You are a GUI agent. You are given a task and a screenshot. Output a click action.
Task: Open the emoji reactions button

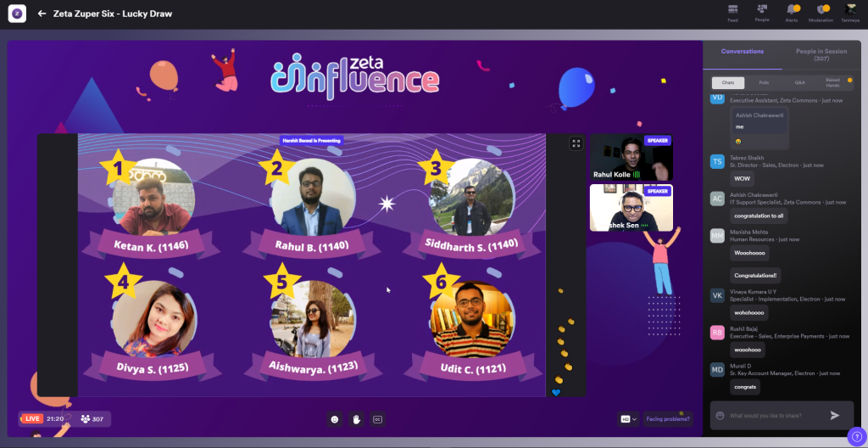tap(334, 420)
